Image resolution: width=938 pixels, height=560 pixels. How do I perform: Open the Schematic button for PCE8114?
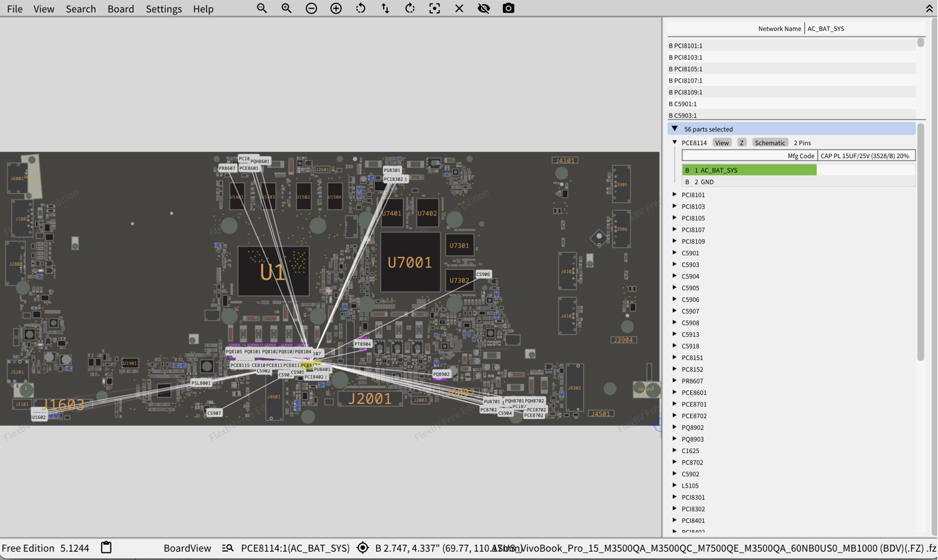(x=769, y=143)
